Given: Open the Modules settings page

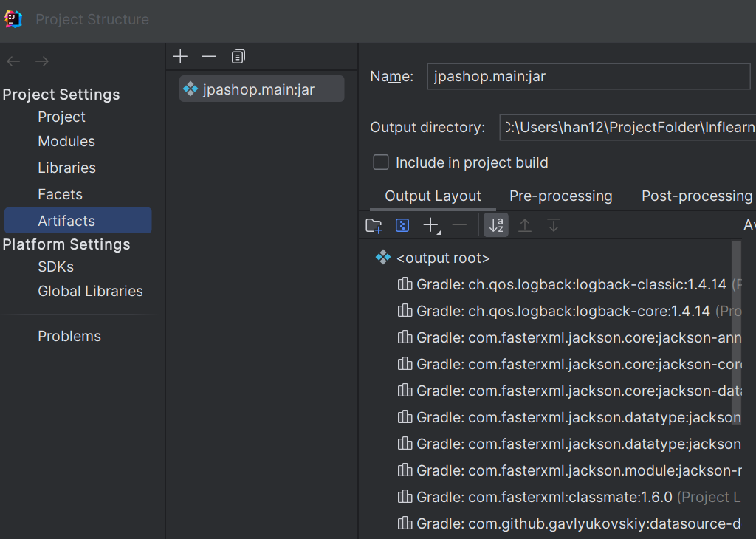Looking at the screenshot, I should tap(66, 141).
